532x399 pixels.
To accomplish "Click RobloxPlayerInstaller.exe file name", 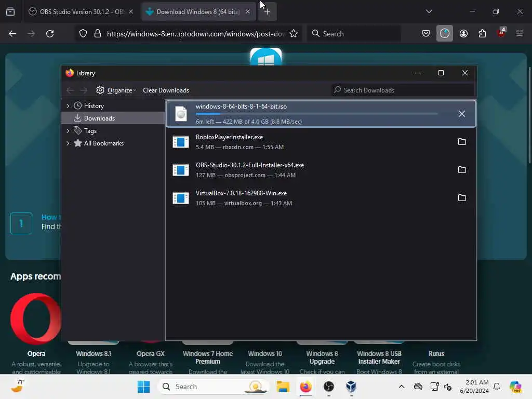I will pyautogui.click(x=229, y=137).
